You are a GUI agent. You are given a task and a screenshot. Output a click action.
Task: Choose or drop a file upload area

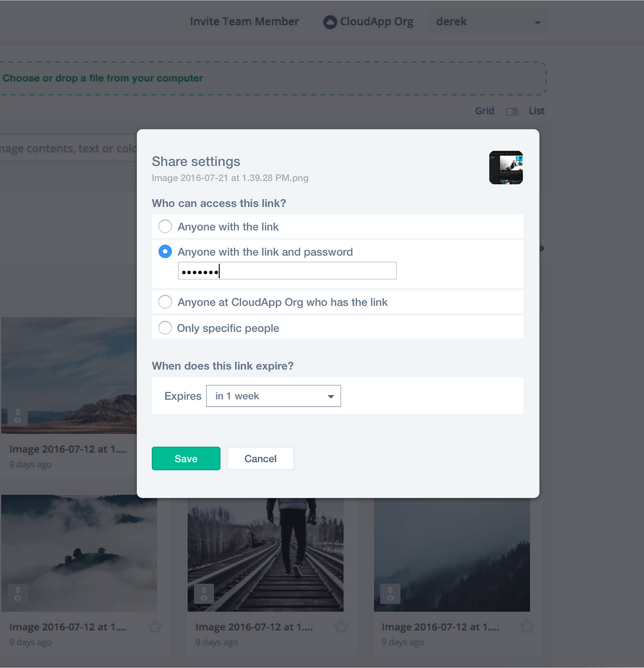[x=272, y=78]
